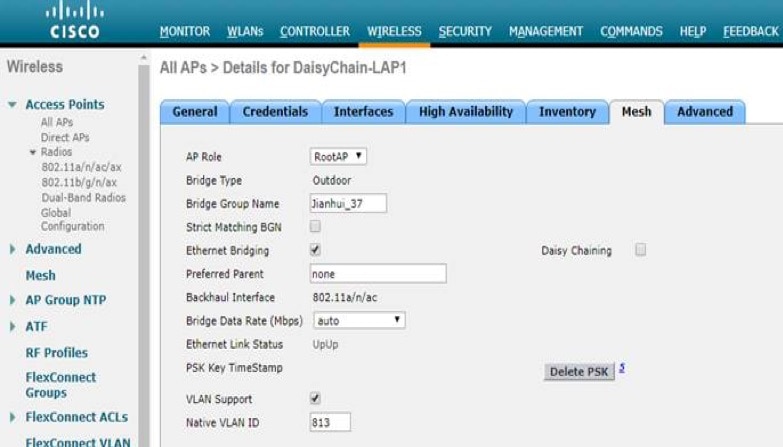This screenshot has width=783, height=447.
Task: Click the UpUp Ethernet link status
Action: click(x=325, y=345)
